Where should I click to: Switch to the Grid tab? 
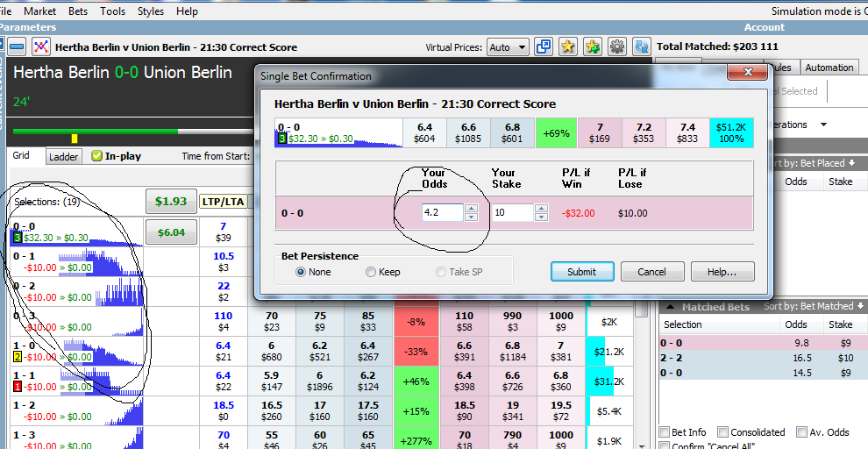[21, 155]
